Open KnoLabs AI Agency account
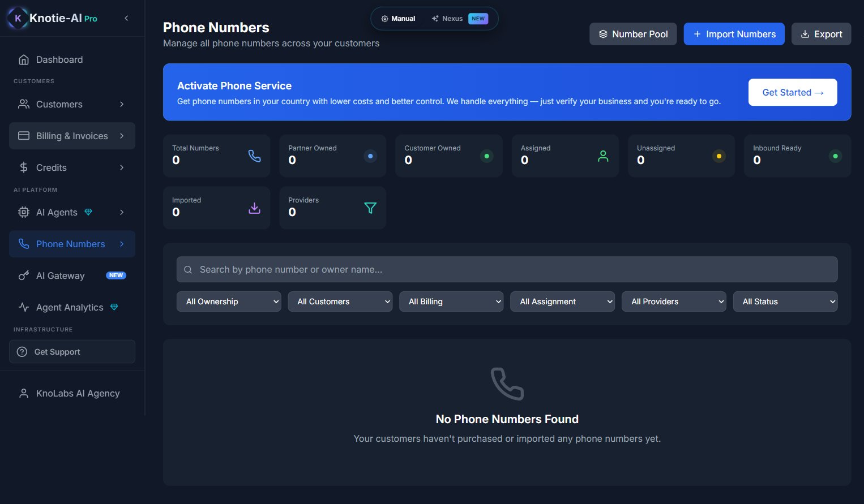The width and height of the screenshot is (864, 504). tap(72, 393)
